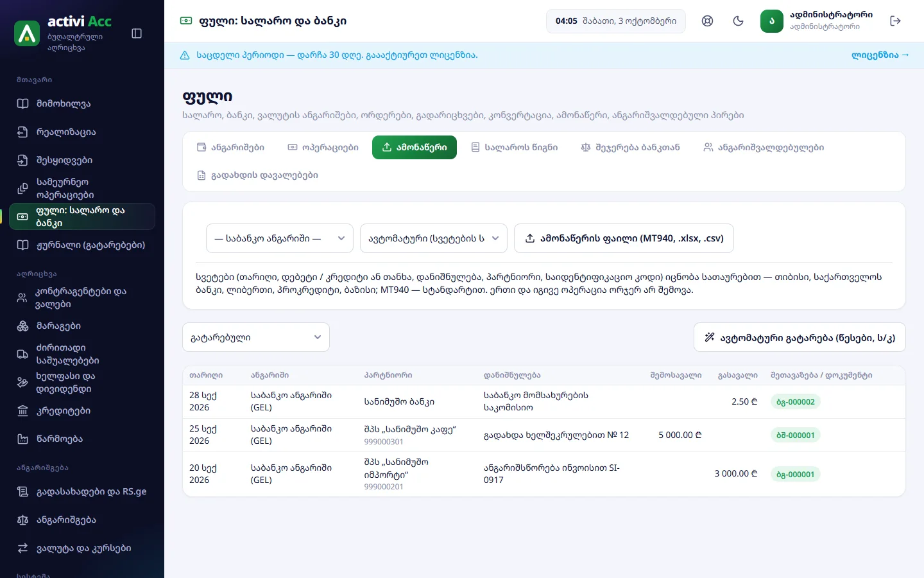924x578 pixels.
Task: Open ჟურნალი (გატარებები) in the sidebar
Action: click(82, 245)
